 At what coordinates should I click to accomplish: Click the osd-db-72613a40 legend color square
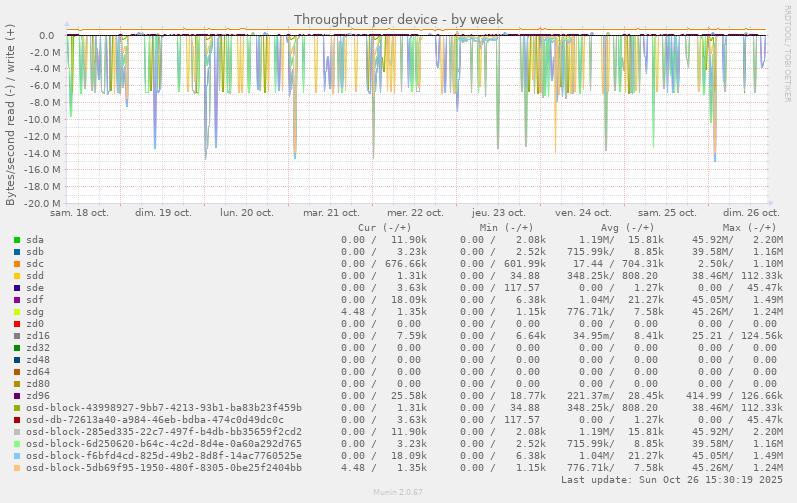17,420
